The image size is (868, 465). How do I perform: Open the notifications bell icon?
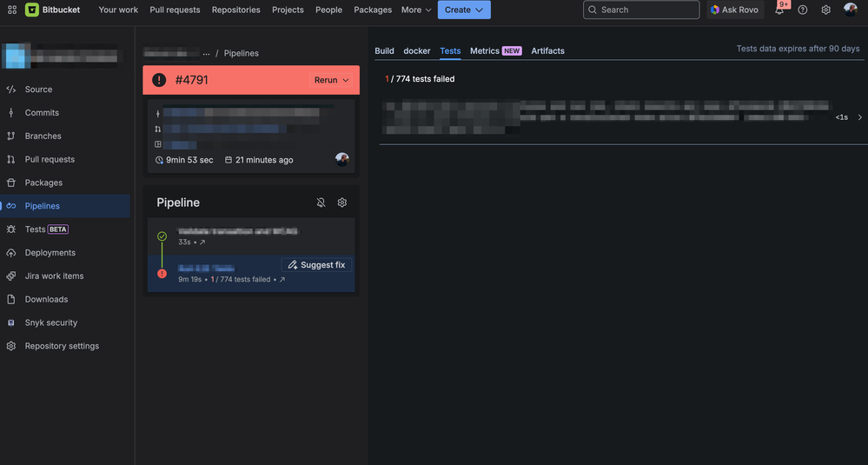click(779, 10)
